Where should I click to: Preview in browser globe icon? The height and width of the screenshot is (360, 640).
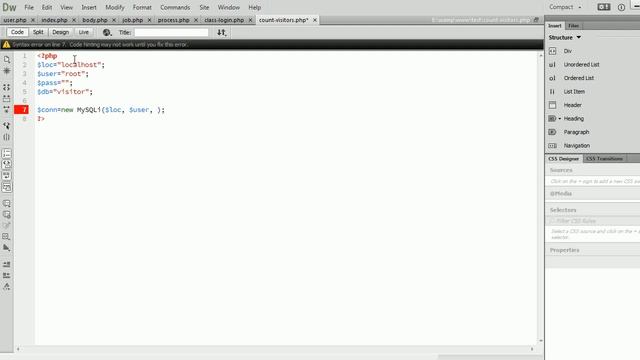pos(107,32)
